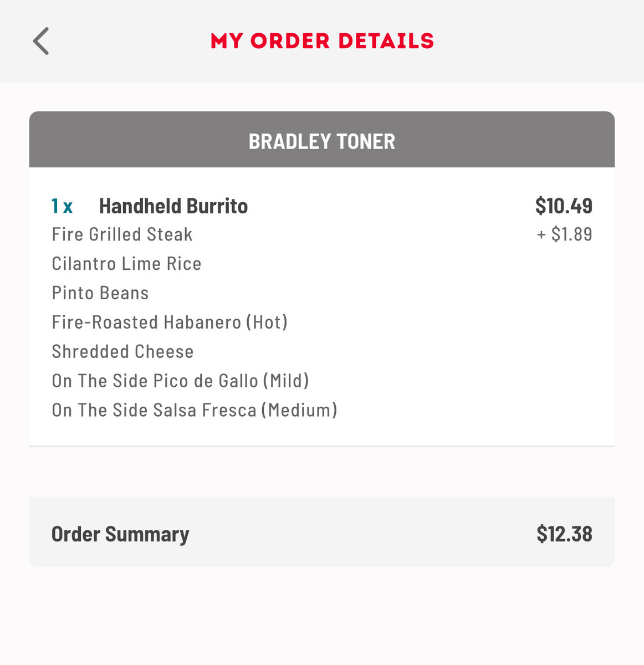Viewport: 644px width, 665px height.
Task: Click the 1 x quantity indicator
Action: tap(62, 206)
